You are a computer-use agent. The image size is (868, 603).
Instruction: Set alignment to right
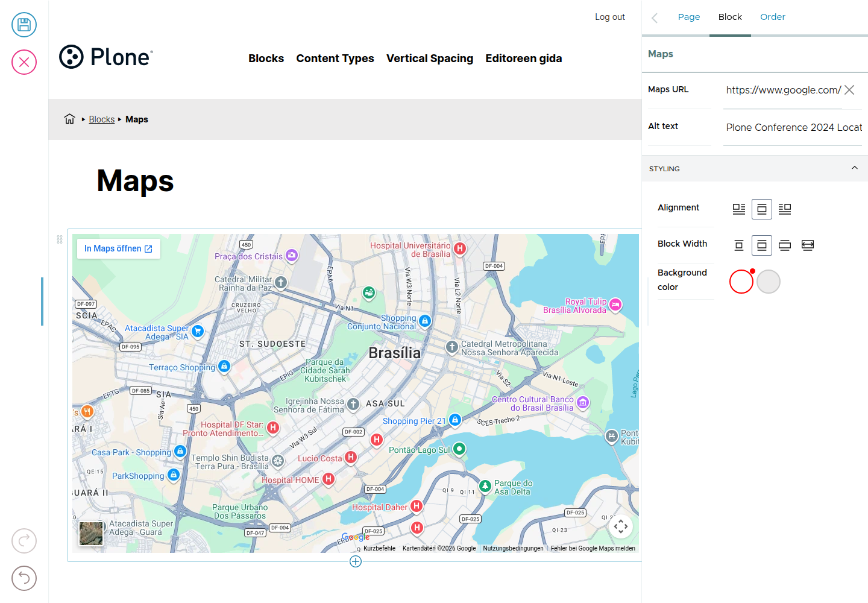[785, 209]
